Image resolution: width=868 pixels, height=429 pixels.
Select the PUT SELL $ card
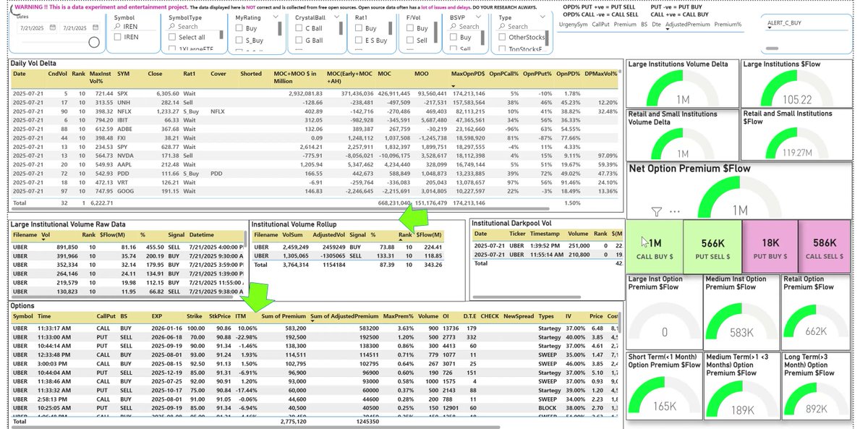tap(711, 247)
